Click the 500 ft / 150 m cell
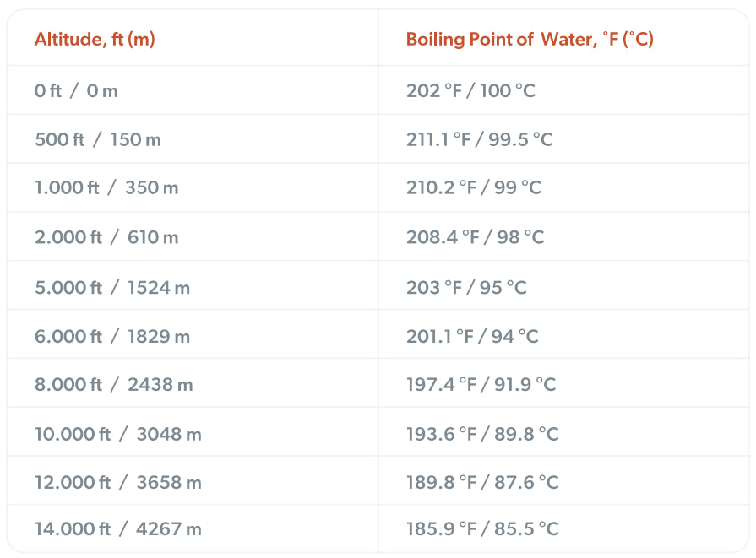 pos(98,139)
